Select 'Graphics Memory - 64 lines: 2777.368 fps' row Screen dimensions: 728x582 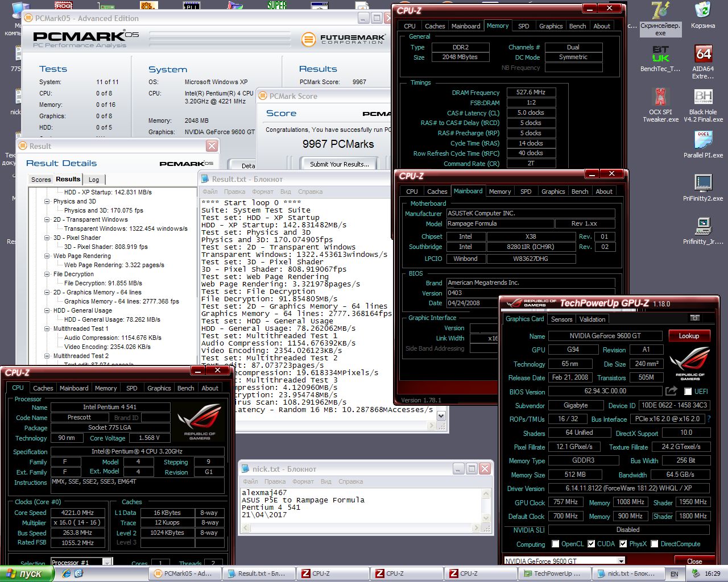coord(122,301)
